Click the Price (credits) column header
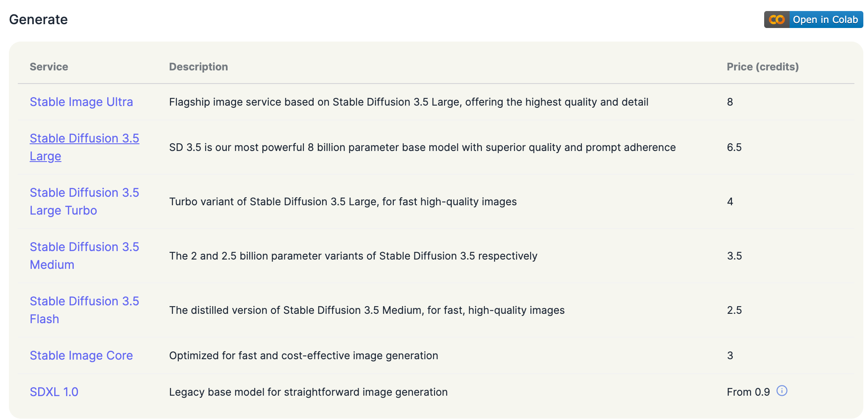 click(762, 67)
